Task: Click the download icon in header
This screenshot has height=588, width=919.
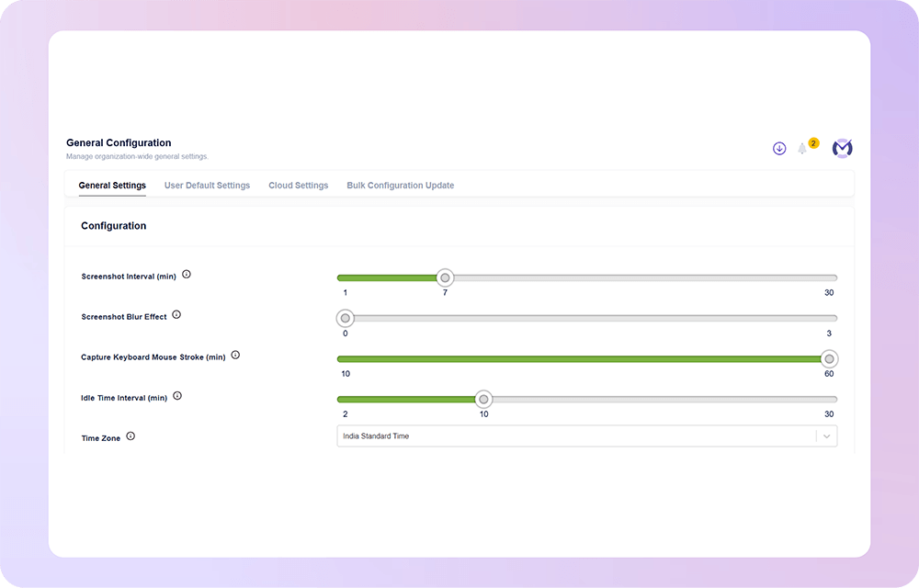Action: [779, 149]
